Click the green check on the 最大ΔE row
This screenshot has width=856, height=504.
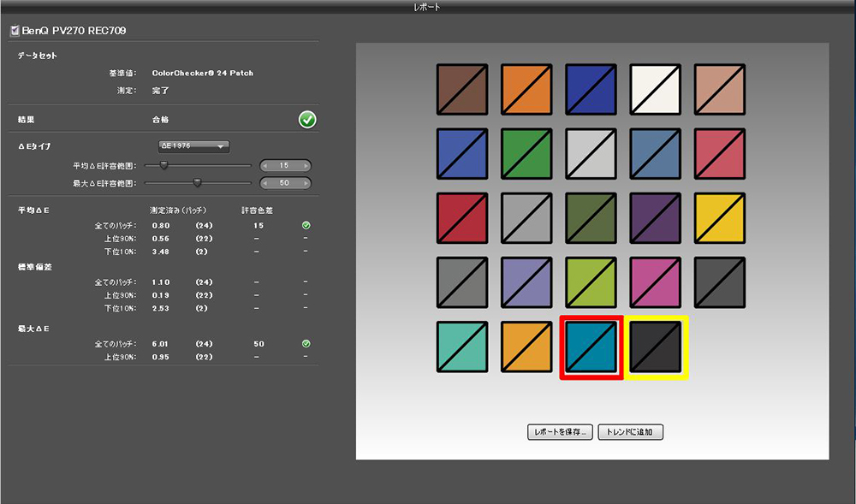306,343
